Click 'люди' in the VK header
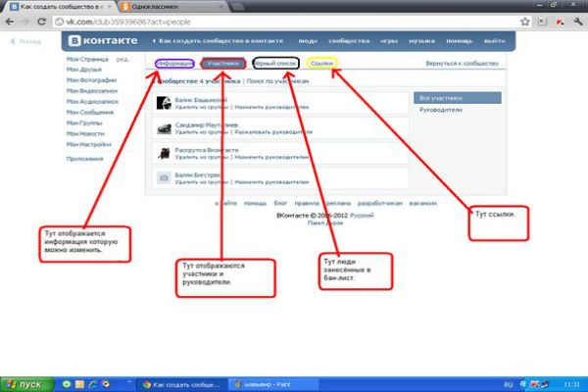Viewport: 588px width, 392px height. coord(308,40)
